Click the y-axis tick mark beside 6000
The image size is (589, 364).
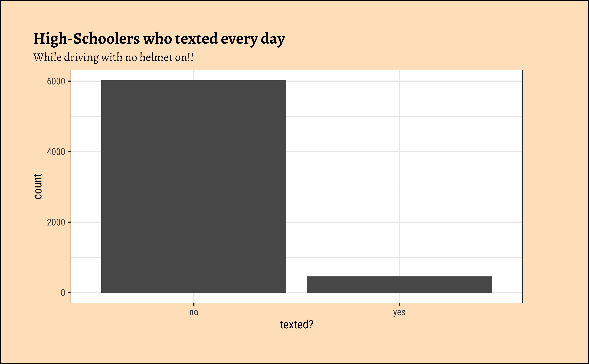(x=69, y=81)
